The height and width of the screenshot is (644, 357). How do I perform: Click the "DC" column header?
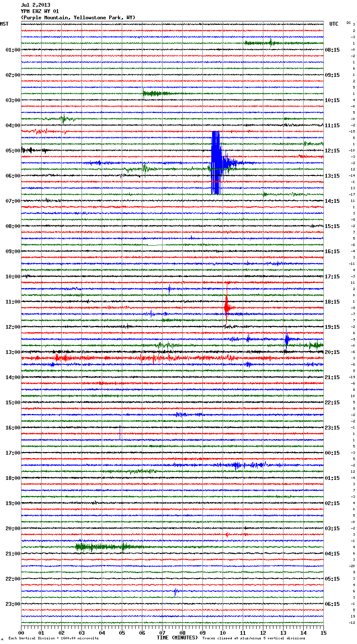pos(349,23)
